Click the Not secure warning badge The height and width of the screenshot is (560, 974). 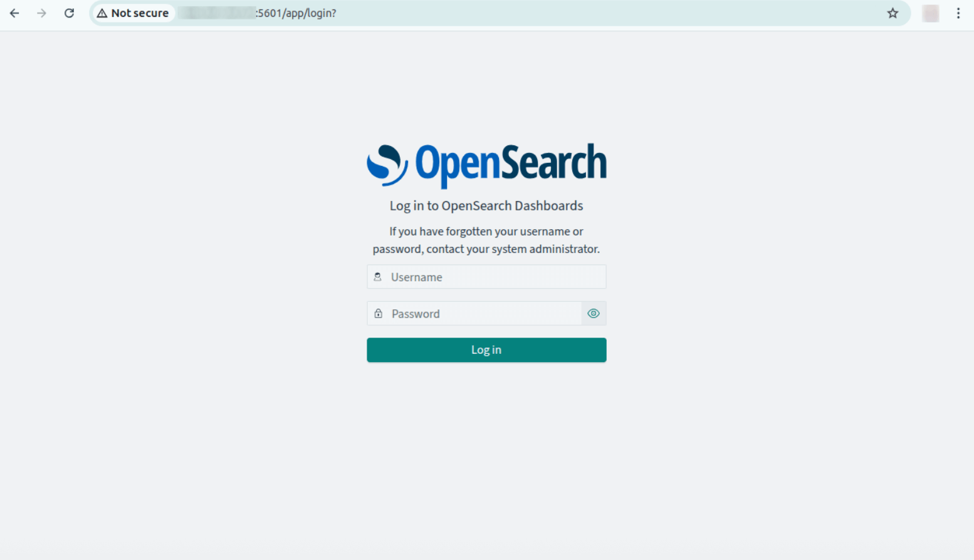pyautogui.click(x=133, y=13)
